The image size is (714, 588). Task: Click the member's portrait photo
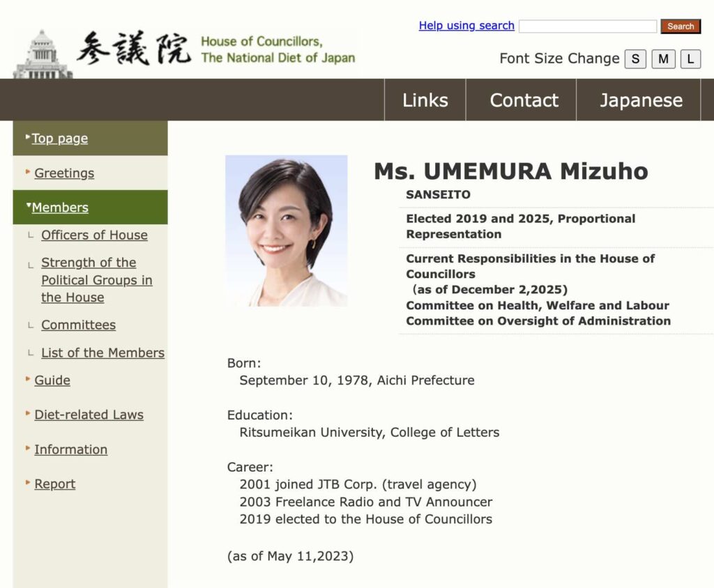click(286, 231)
